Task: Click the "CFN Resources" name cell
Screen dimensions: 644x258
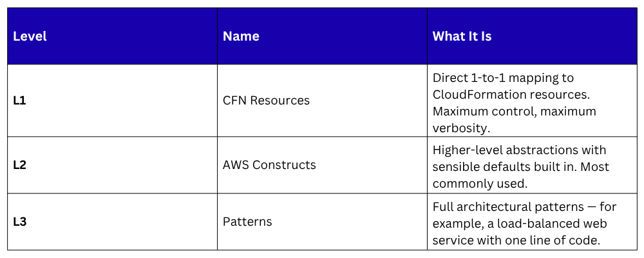Action: tap(266, 101)
